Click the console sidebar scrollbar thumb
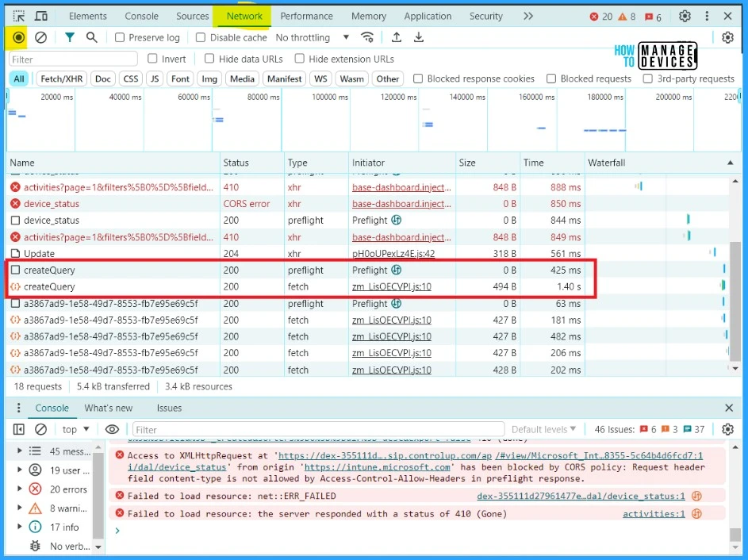 coord(98,495)
